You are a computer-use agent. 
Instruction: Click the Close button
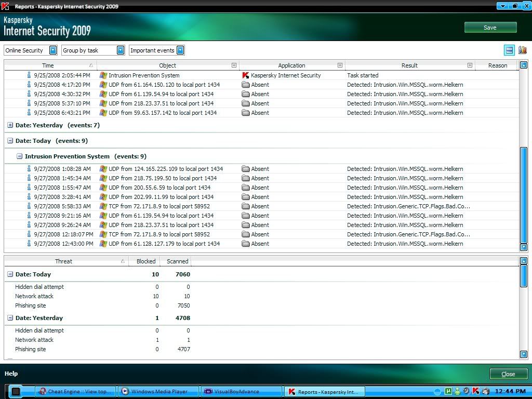(x=508, y=374)
